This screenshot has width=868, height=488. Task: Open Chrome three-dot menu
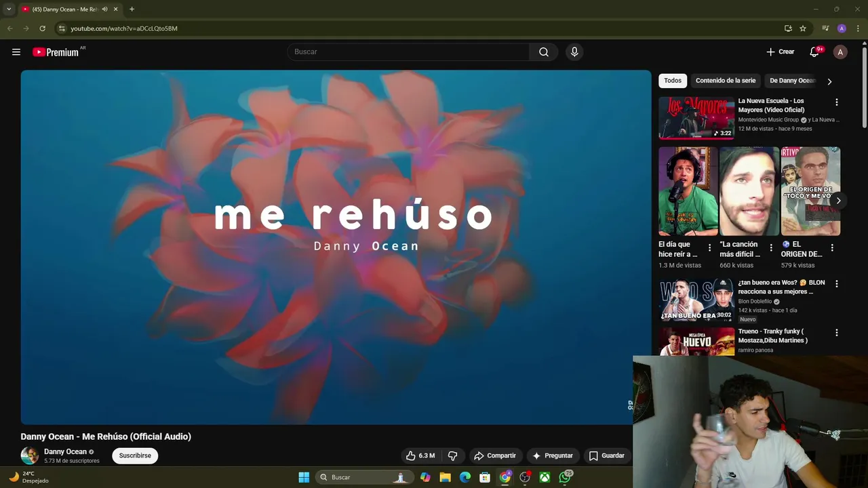tap(858, 28)
